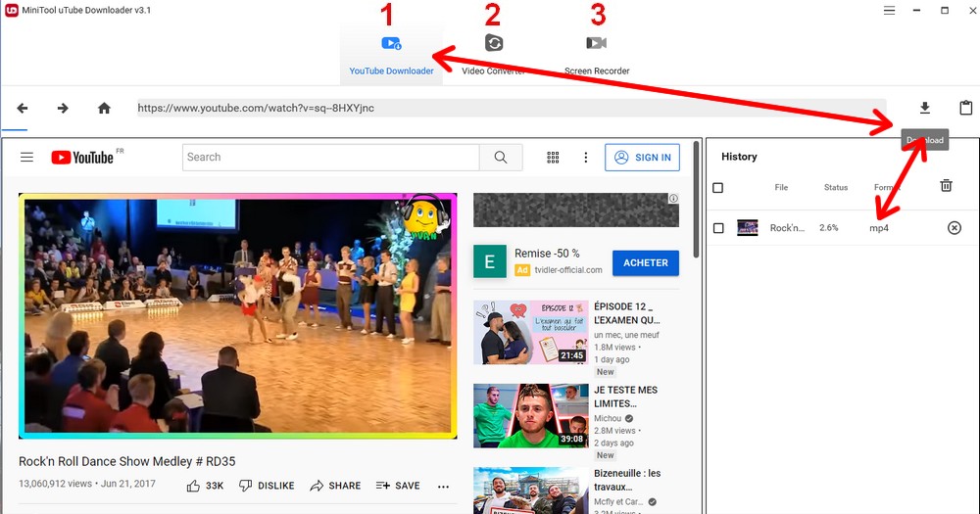Cancel the Rock'n download with the X icon
Viewport: 980px width, 514px height.
pos(955,228)
